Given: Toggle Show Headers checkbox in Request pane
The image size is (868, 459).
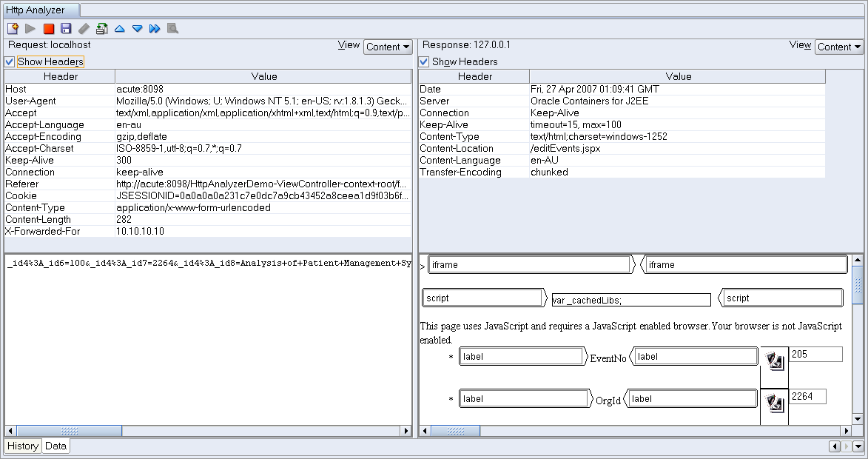Looking at the screenshot, I should point(10,61).
